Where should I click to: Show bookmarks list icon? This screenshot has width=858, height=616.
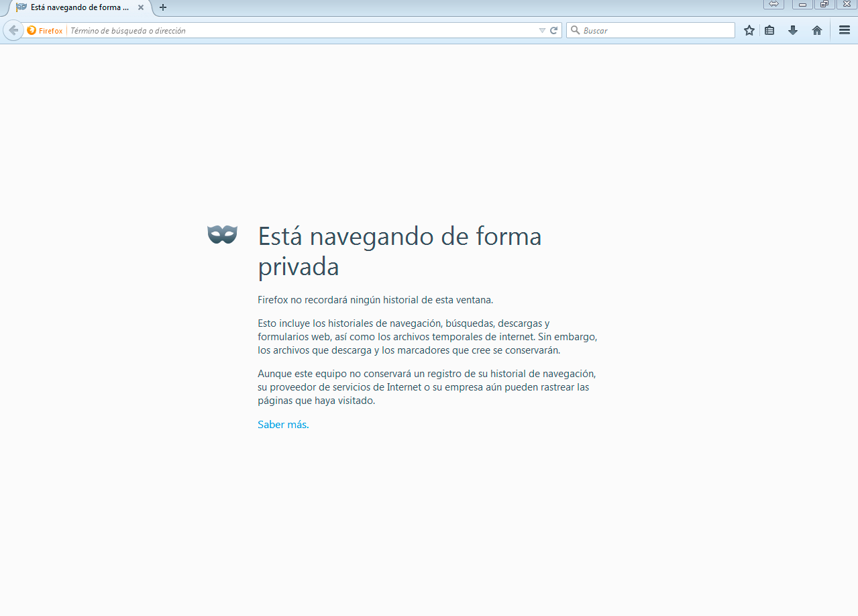769,30
